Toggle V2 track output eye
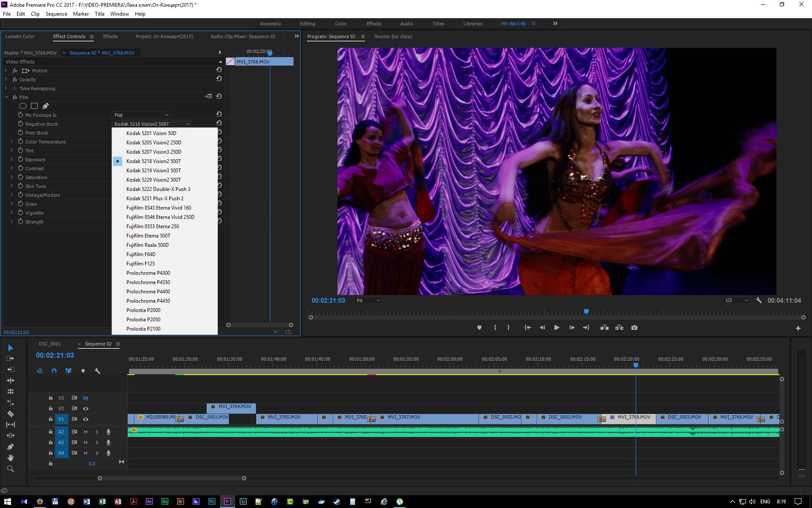This screenshot has height=508, width=812. (x=85, y=409)
